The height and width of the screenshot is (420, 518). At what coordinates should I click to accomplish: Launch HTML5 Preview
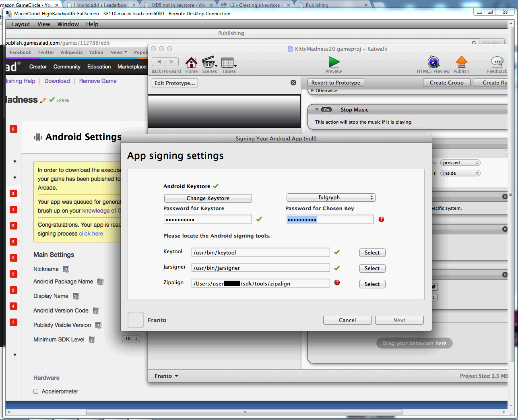click(433, 62)
